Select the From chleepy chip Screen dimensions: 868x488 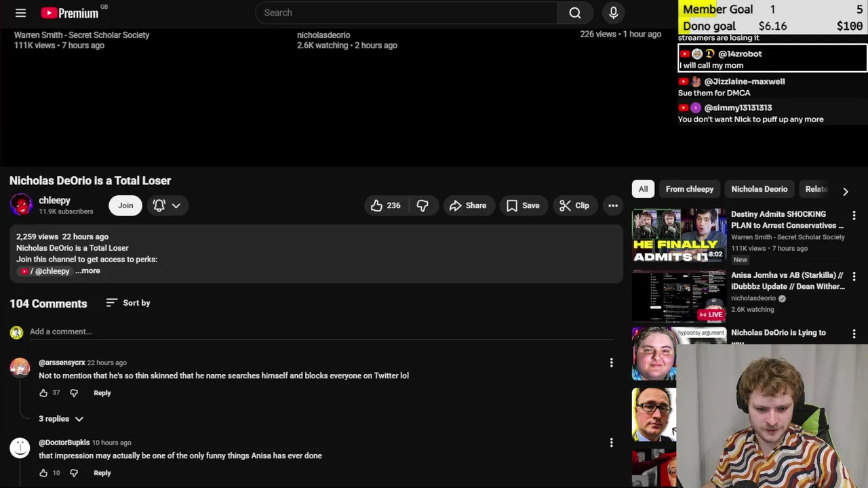[690, 189]
